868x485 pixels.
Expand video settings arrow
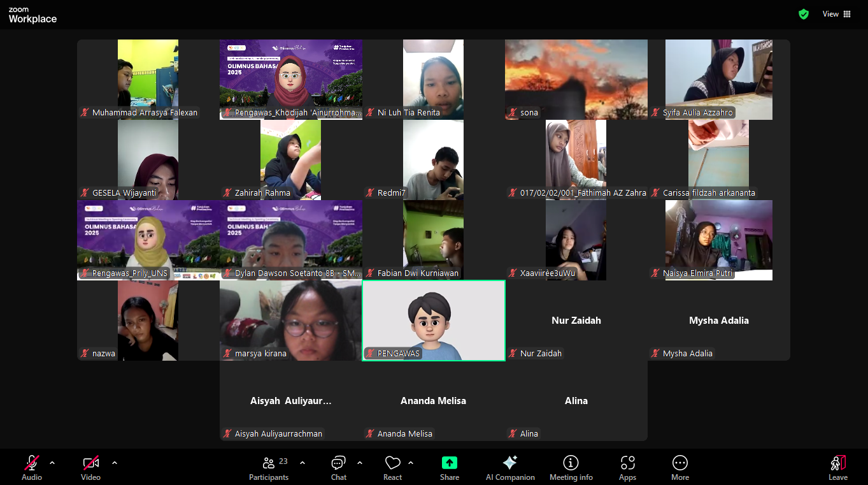[115, 463]
